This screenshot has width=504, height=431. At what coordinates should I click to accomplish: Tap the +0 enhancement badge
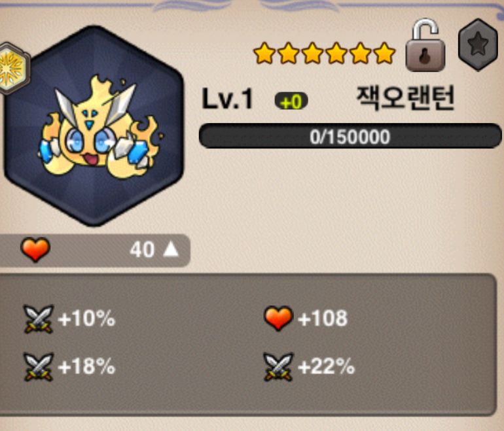(291, 101)
